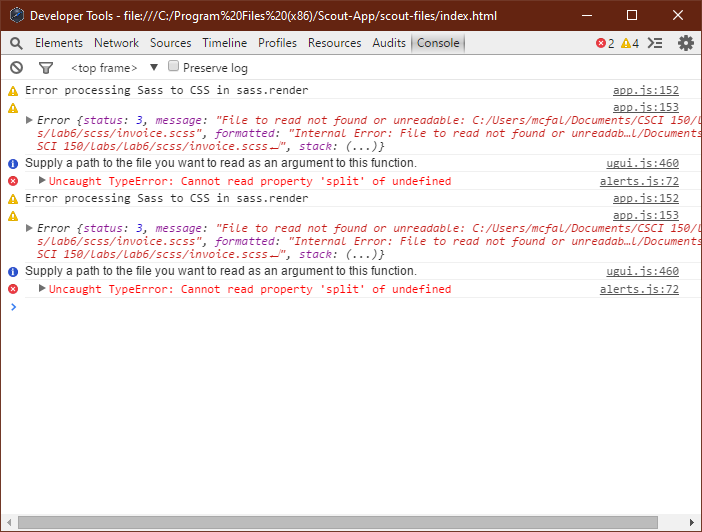This screenshot has width=702, height=532.
Task: Open first app.js:152 source link
Action: pyautogui.click(x=646, y=90)
